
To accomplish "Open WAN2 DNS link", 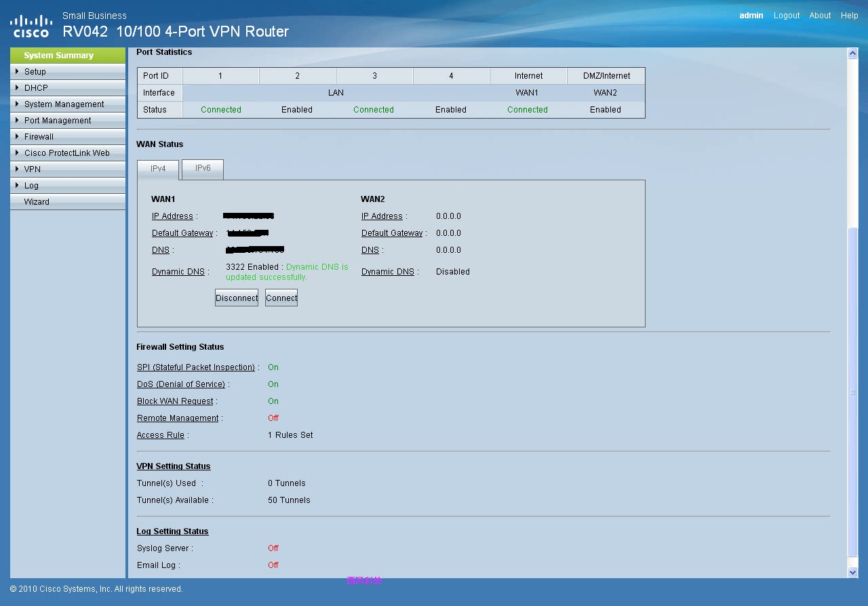I will click(370, 250).
